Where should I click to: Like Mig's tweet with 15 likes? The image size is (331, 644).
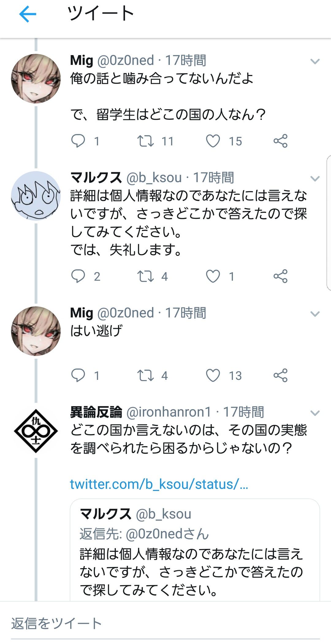point(213,141)
